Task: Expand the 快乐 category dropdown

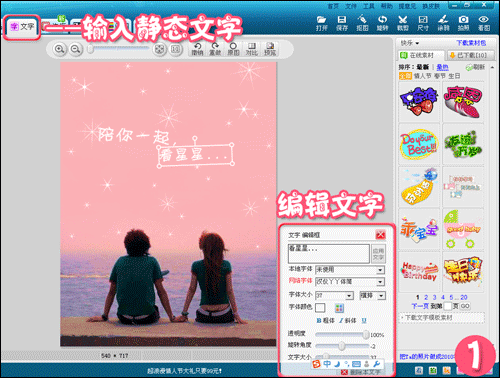Action: pyautogui.click(x=410, y=43)
